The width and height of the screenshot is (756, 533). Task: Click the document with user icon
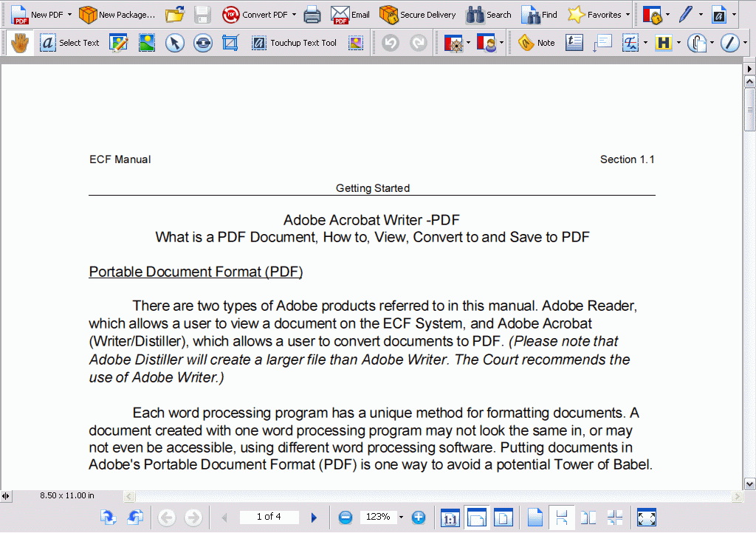pyautogui.click(x=486, y=43)
